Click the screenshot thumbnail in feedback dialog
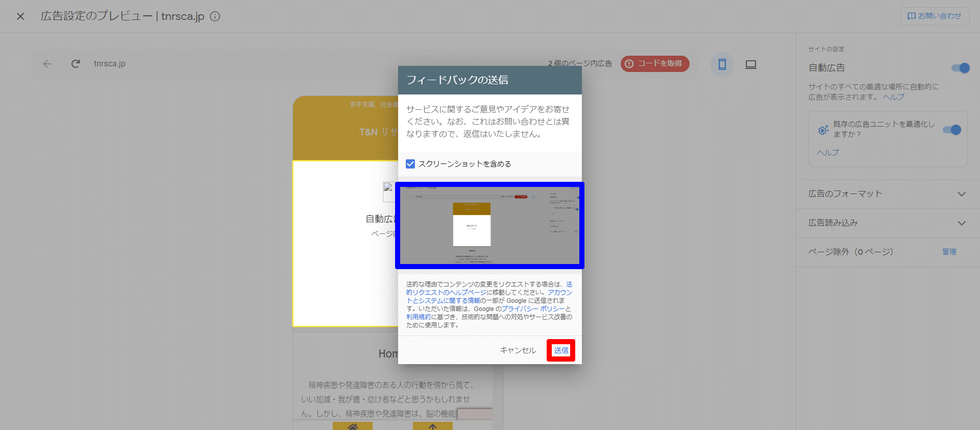980x430 pixels. point(489,225)
